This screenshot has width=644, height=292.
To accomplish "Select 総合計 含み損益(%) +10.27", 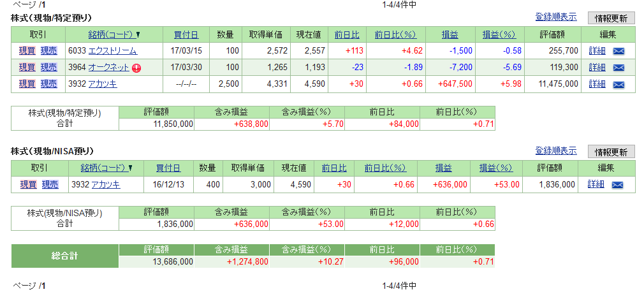I will tap(331, 261).
